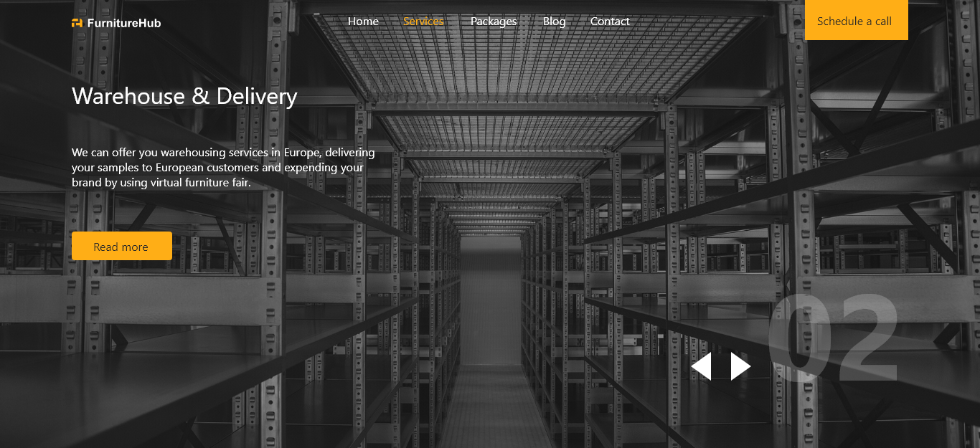Screen dimensions: 980x448
Task: Click the warehousing services description paragraph
Action: (222, 168)
